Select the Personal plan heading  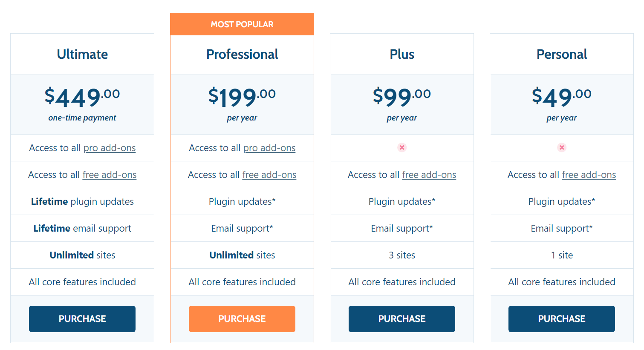coord(561,54)
